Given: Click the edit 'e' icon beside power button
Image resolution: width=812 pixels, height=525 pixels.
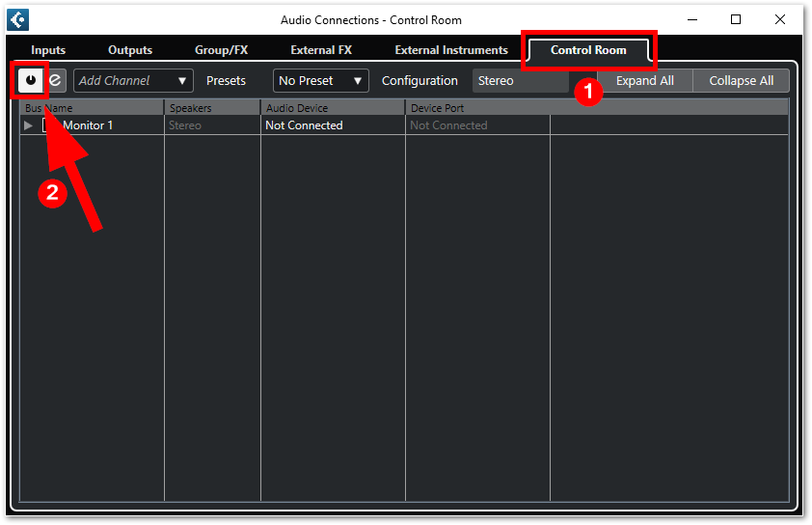Looking at the screenshot, I should click(x=56, y=80).
